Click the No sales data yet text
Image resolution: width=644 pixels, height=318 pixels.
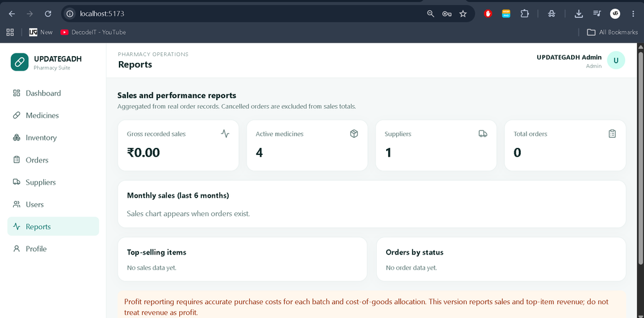[x=152, y=268]
